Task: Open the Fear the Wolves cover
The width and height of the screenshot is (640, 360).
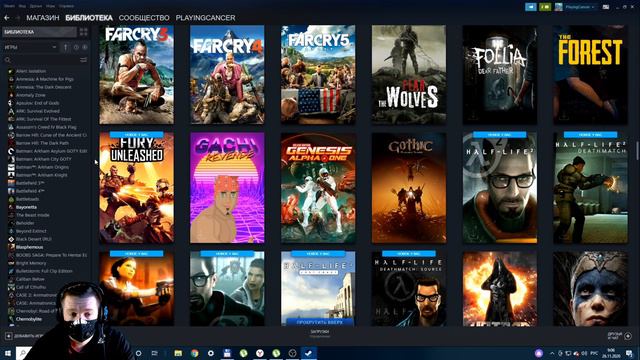Action: coord(409,75)
